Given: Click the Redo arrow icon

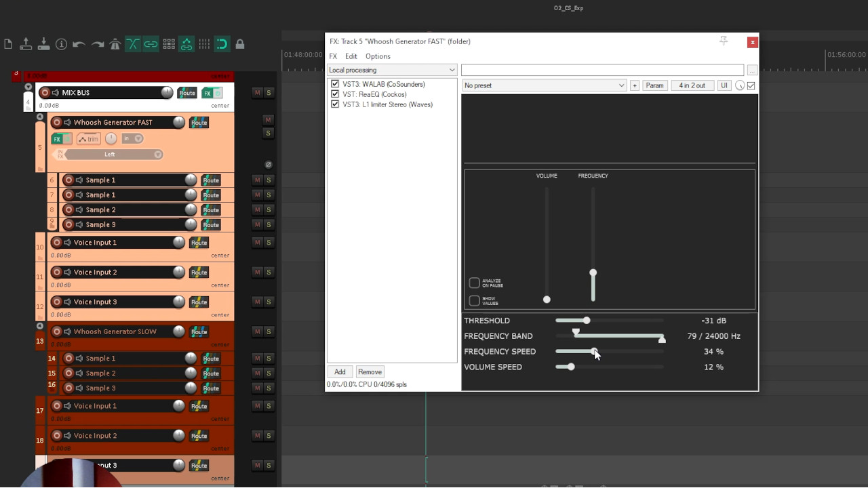Looking at the screenshot, I should (x=98, y=44).
